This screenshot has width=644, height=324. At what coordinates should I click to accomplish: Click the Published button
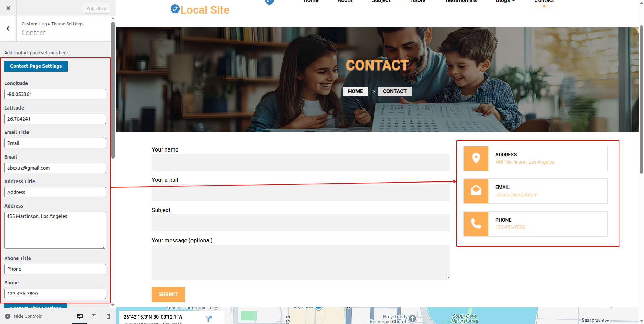[96, 8]
